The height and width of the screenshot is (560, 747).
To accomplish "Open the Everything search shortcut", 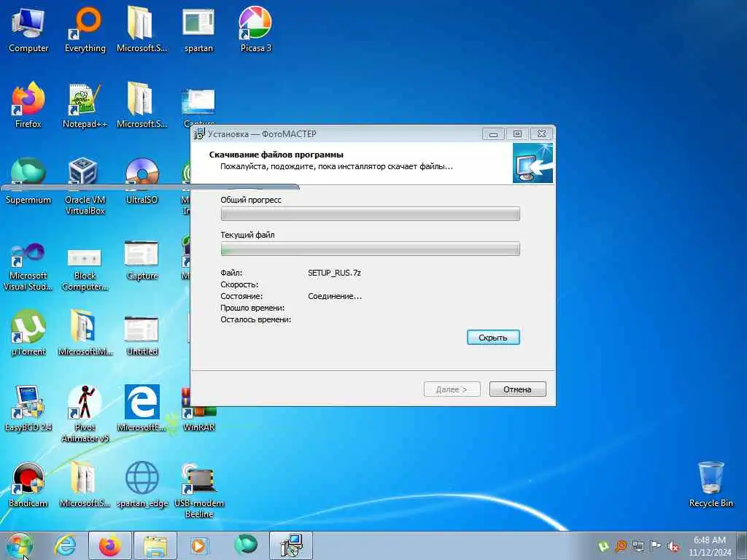I will tap(85, 30).
